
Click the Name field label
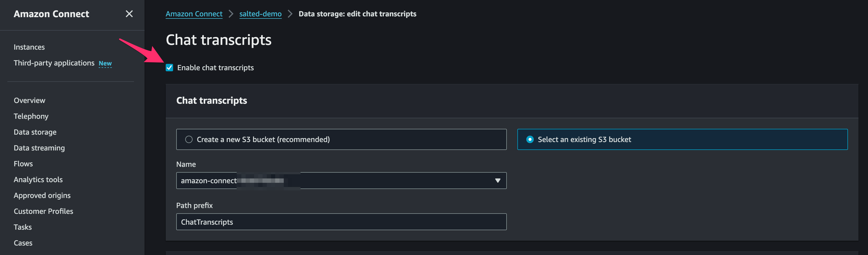(x=186, y=164)
